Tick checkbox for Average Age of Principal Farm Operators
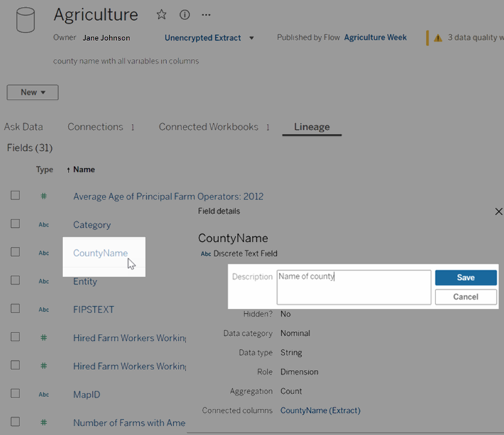The image size is (504, 435). pos(15,195)
